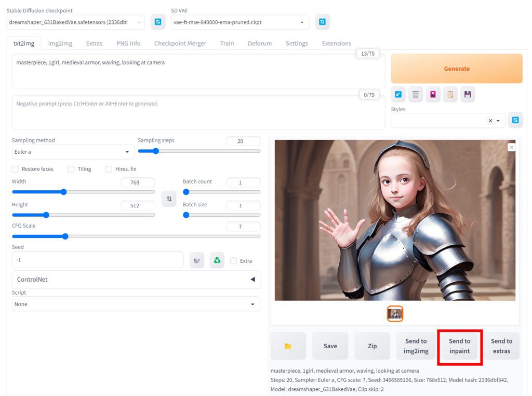Refresh the Stable Diffusion checkpoint list
Image resolution: width=532 pixels, height=396 pixels.
pos(158,22)
